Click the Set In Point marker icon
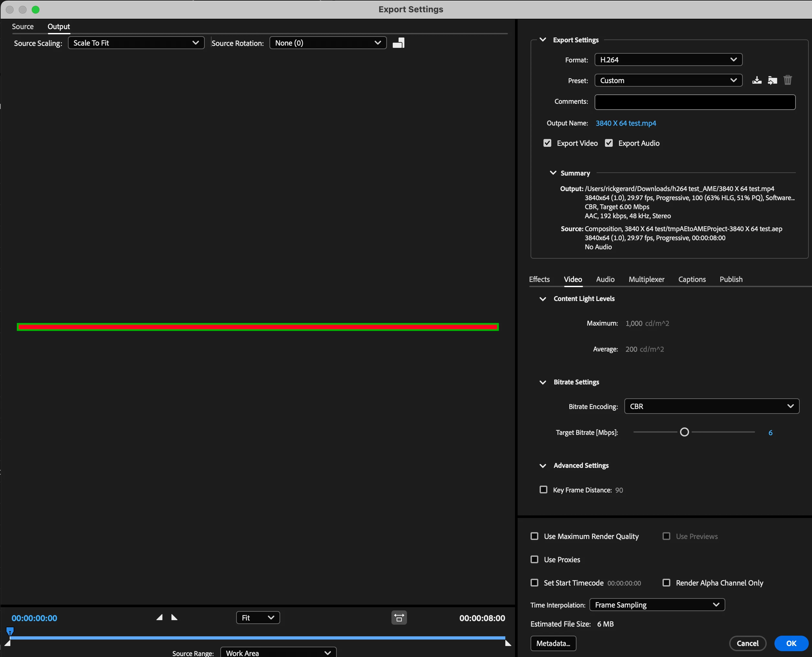The height and width of the screenshot is (657, 812). tap(159, 617)
